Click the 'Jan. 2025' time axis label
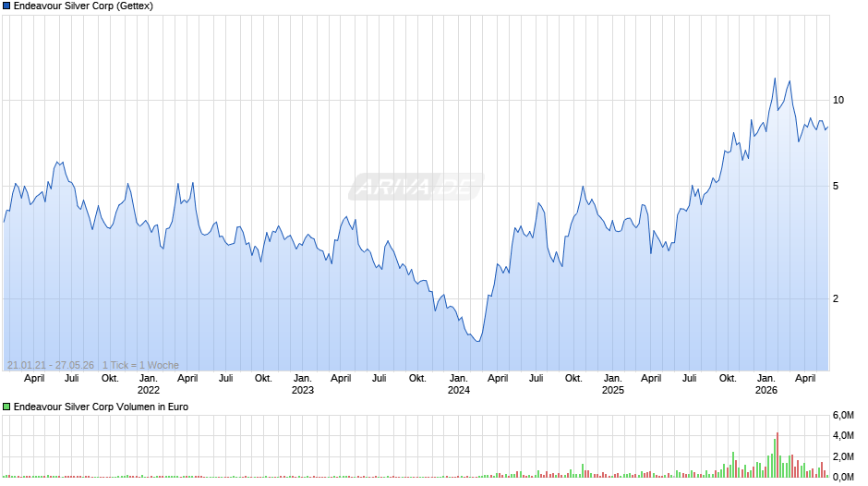This screenshot has width=868, height=486. [x=613, y=384]
